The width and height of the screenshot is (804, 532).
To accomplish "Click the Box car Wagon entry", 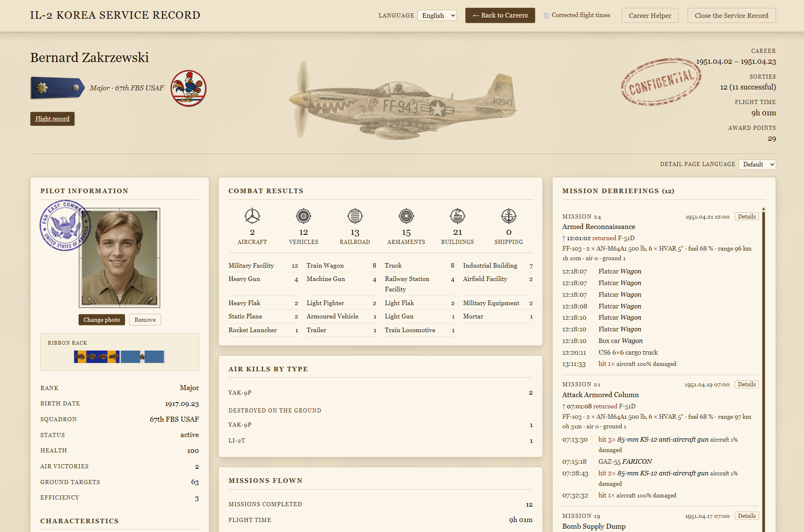I will (x=620, y=341).
